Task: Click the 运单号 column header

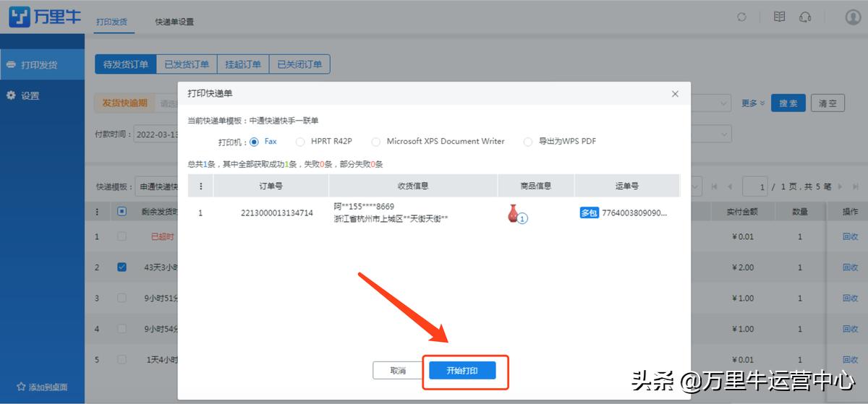Action: [627, 186]
